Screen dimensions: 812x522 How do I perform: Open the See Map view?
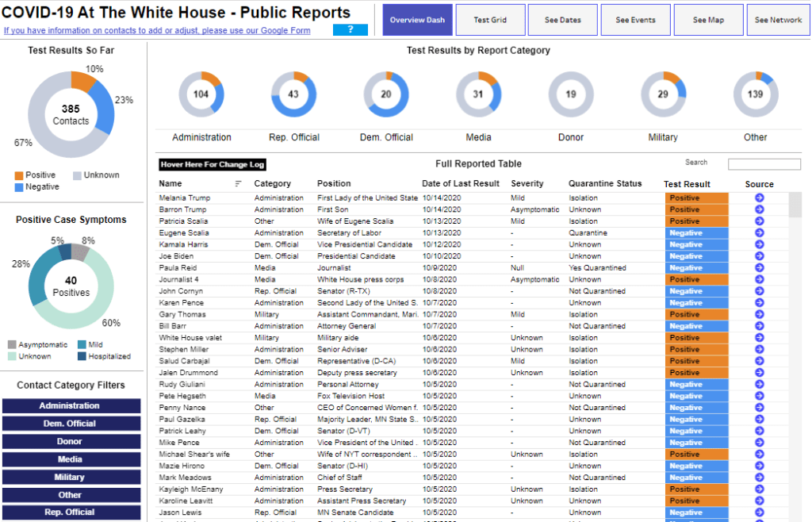pos(708,20)
